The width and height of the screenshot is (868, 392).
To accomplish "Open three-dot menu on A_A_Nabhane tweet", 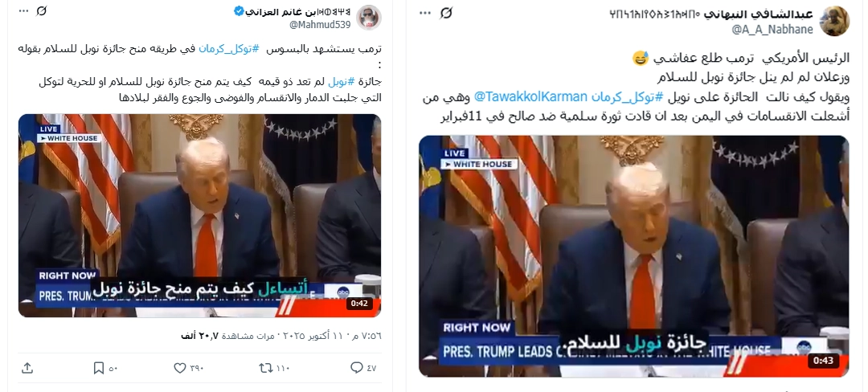I will (x=425, y=13).
